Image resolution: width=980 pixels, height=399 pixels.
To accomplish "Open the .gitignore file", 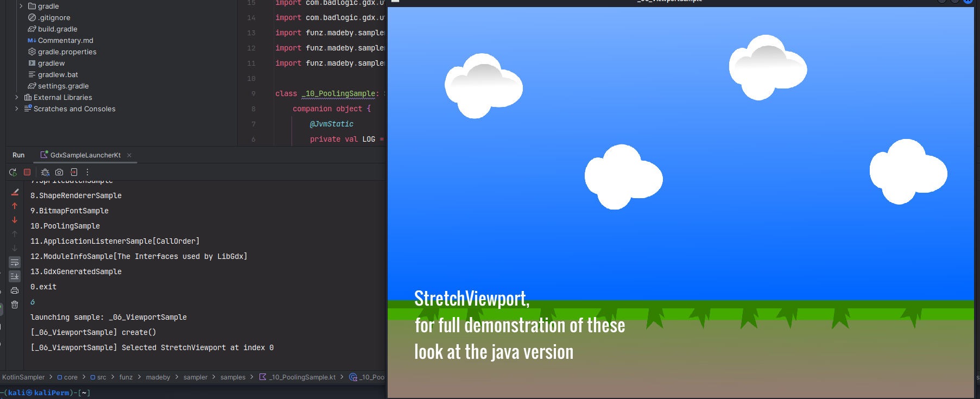I will click(54, 18).
